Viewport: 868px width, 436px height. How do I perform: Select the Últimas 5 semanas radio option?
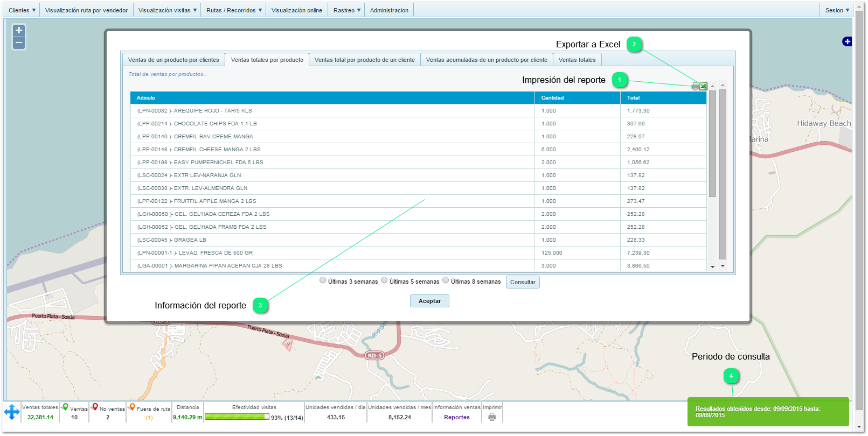384,280
